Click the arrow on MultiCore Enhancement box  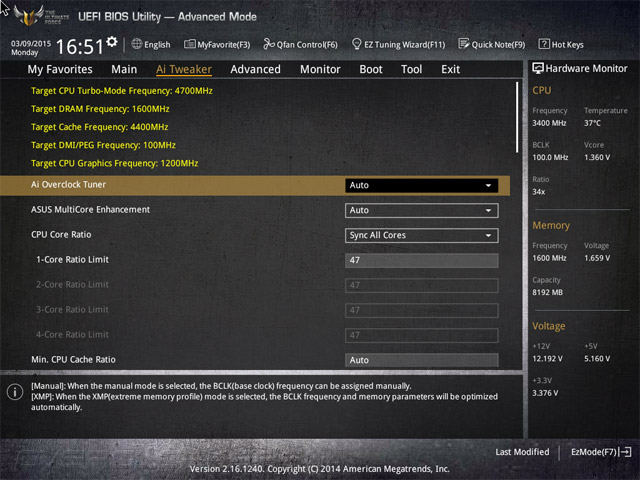point(488,211)
